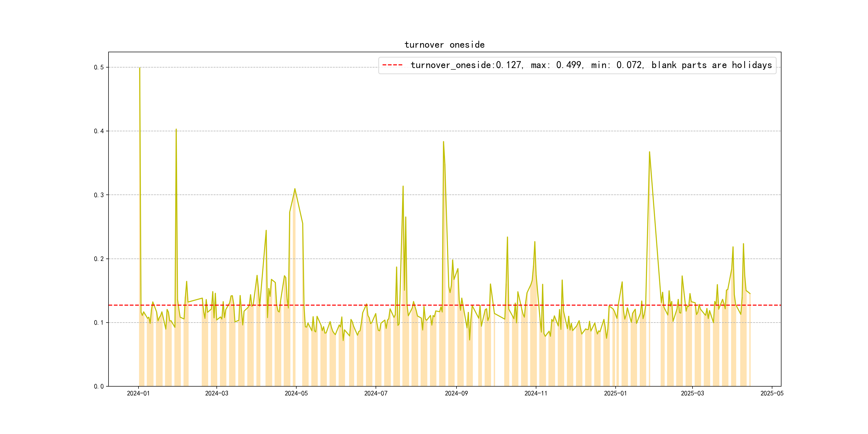Click the 0.4 y-axis tick label
The image size is (868, 434).
pos(99,131)
